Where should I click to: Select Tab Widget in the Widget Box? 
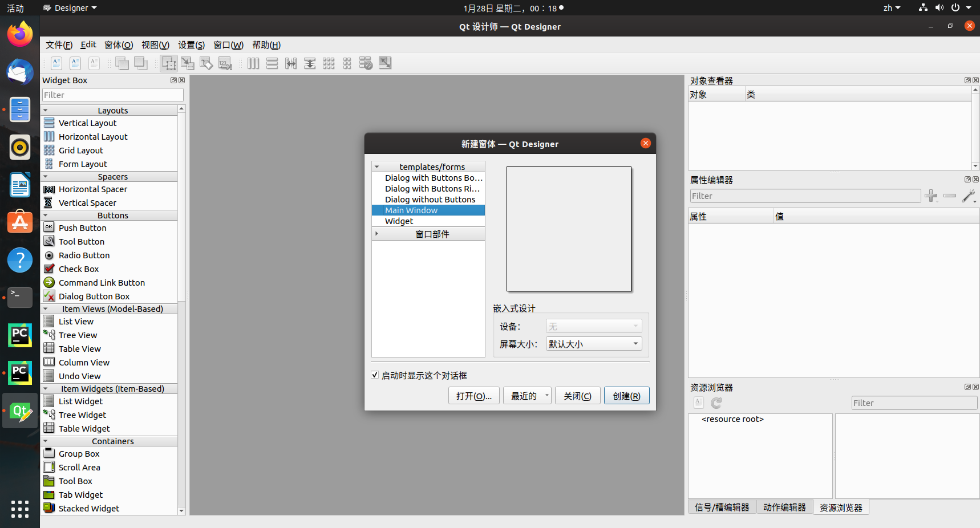point(81,495)
